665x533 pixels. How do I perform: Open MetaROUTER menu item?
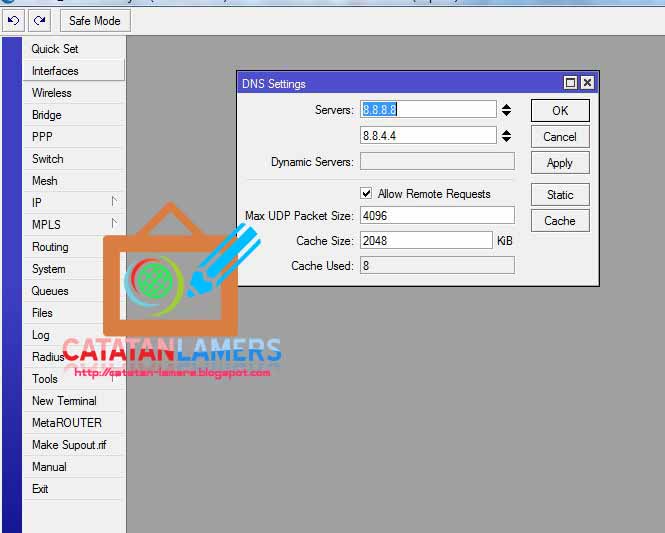point(74,423)
